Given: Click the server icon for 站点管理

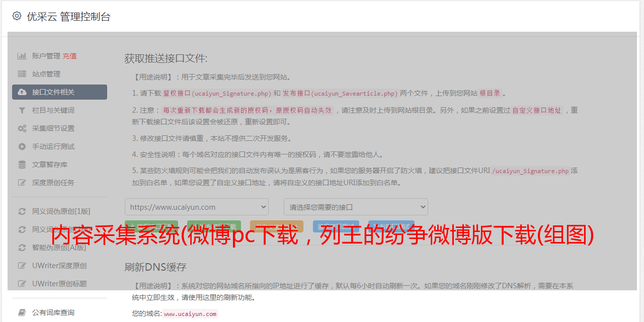Looking at the screenshot, I should [x=22, y=74].
